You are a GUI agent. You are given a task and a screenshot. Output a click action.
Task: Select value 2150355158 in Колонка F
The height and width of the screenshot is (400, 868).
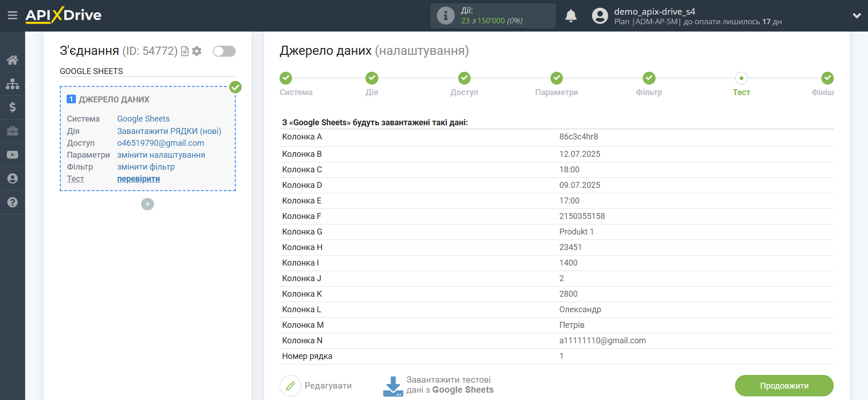582,216
